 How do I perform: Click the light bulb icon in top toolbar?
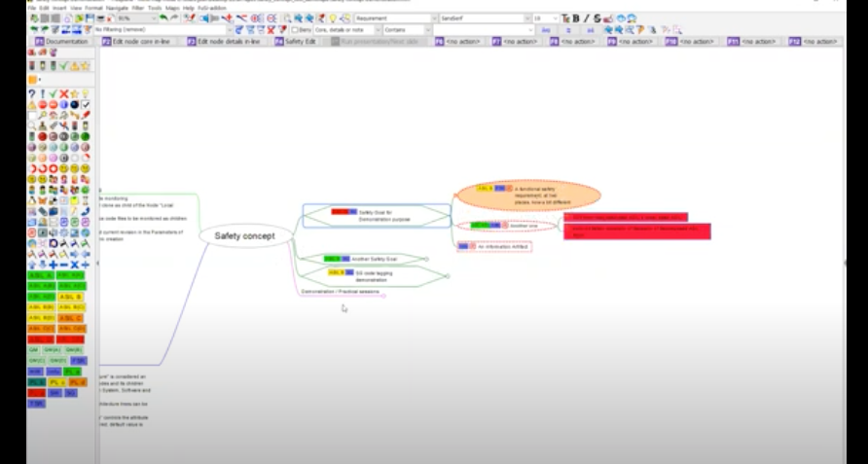[x=333, y=18]
